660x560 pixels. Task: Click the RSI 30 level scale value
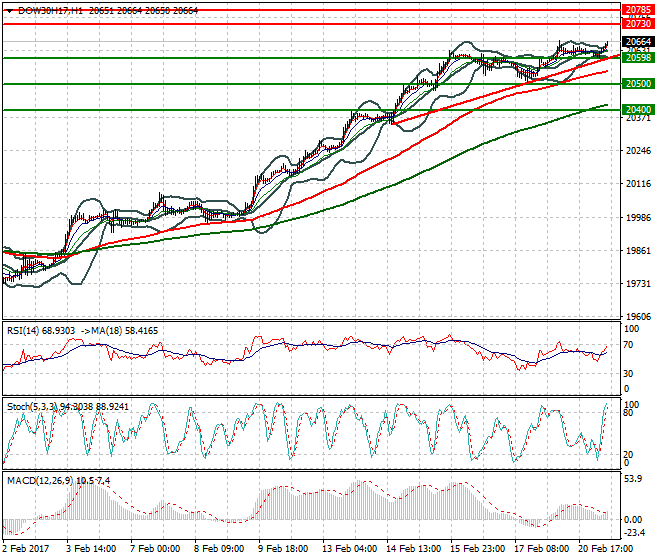(628, 373)
